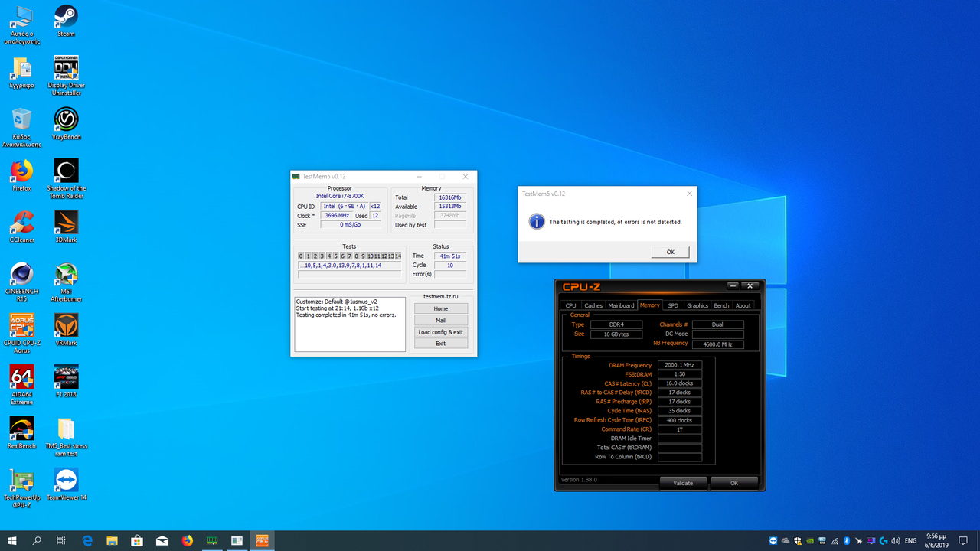The height and width of the screenshot is (551, 980).
Task: Click OK in the testing completed dialog
Action: [670, 252]
